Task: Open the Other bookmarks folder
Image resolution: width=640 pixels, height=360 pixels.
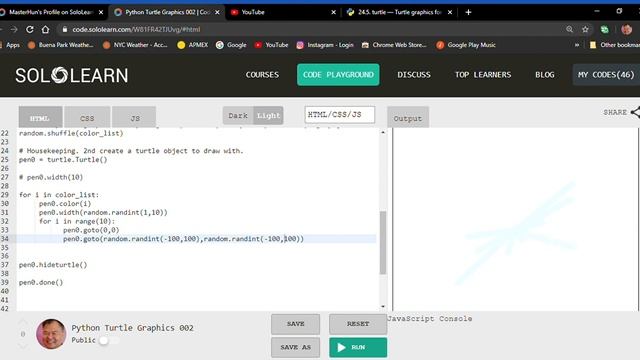Action: (x=614, y=45)
